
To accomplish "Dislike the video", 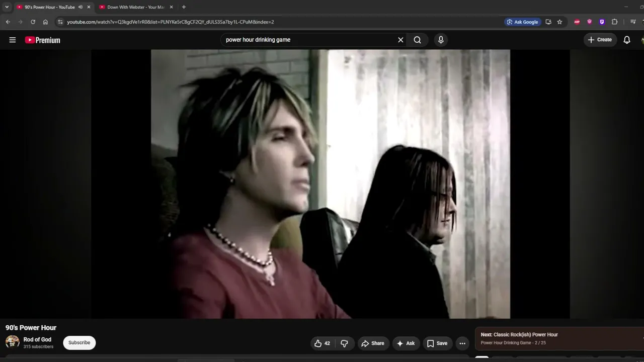I will coord(344,343).
